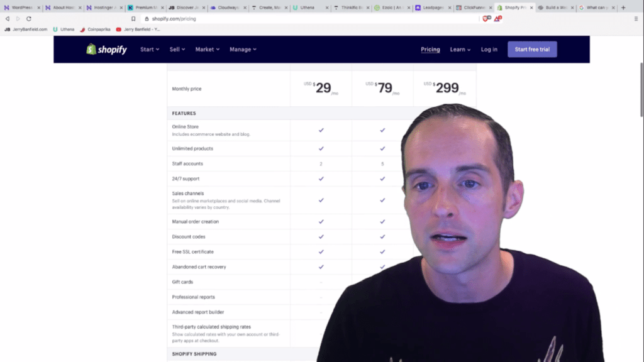
Task: Click the "Advanced report builder" row label
Action: point(198,312)
